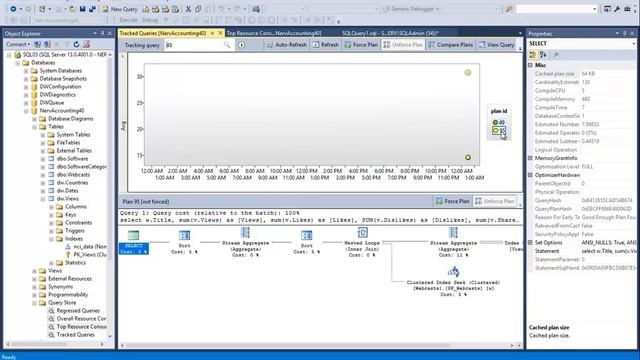Screen dimensions: 640x360
Task: Click yellow plan 95 data point on chart
Action: [x=468, y=158]
